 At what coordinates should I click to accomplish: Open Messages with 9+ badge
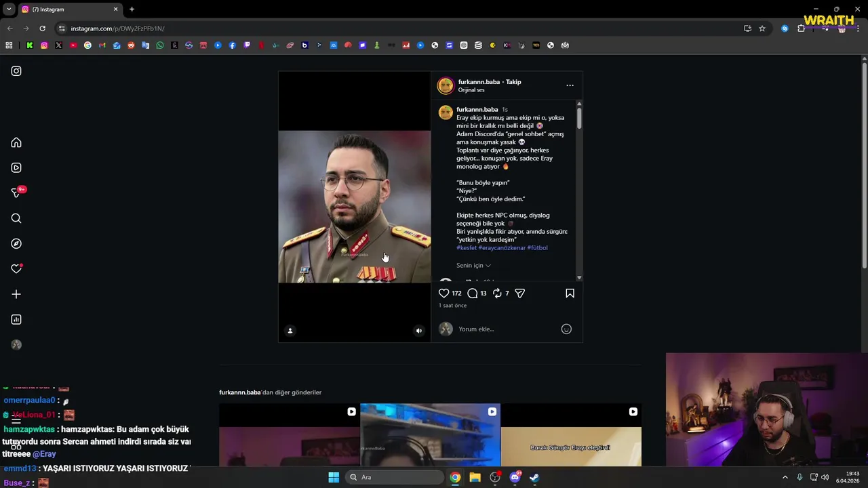click(16, 193)
